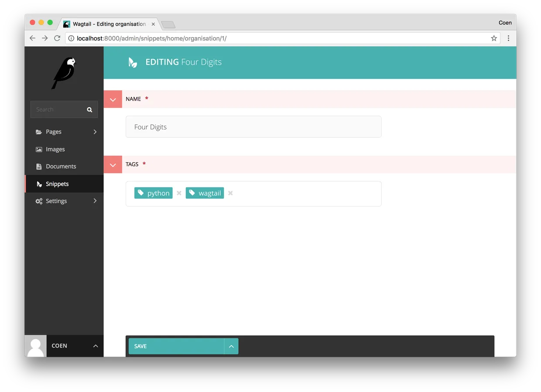Click the snippet icon in the header
This screenshot has width=541, height=392.
[132, 62]
